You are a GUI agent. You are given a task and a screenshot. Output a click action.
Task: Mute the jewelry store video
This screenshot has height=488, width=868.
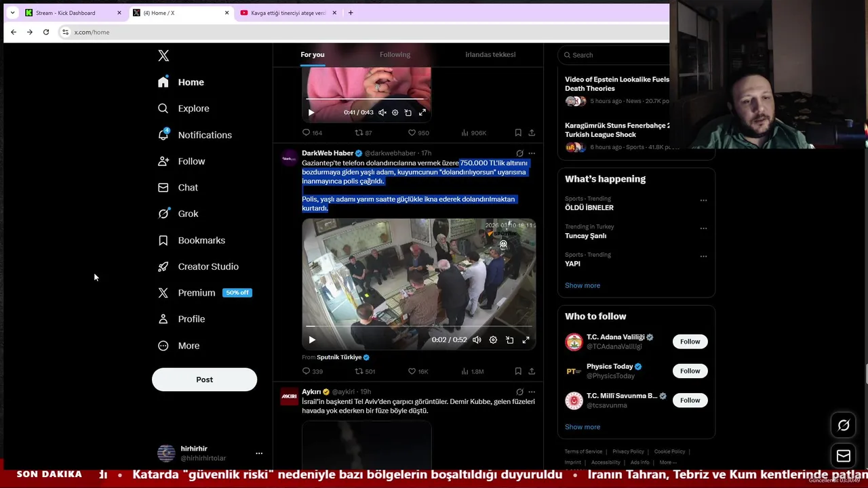point(477,340)
